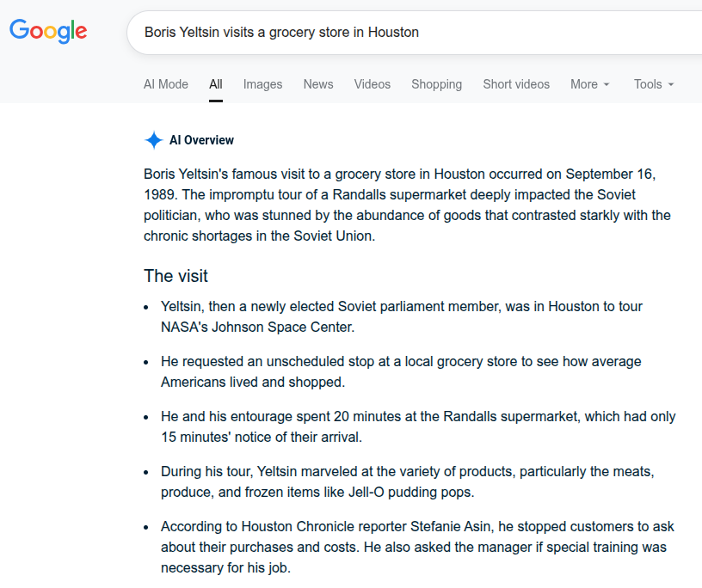Go to the News tab
This screenshot has height=588, width=702.
coord(318,84)
